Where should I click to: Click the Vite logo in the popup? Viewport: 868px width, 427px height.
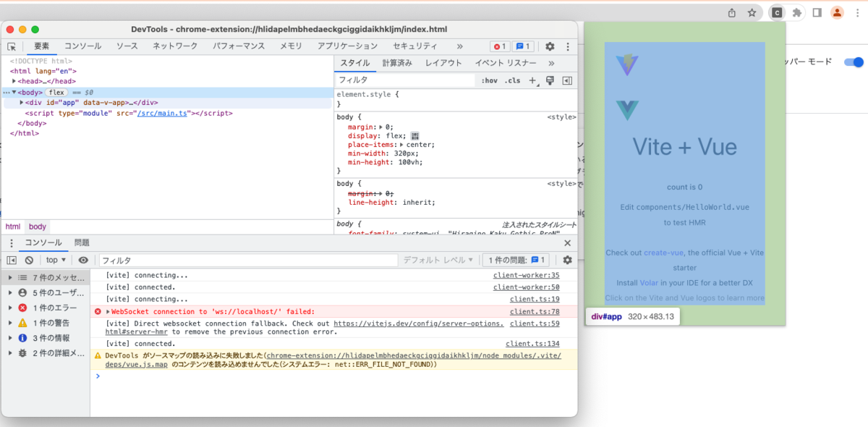click(627, 65)
